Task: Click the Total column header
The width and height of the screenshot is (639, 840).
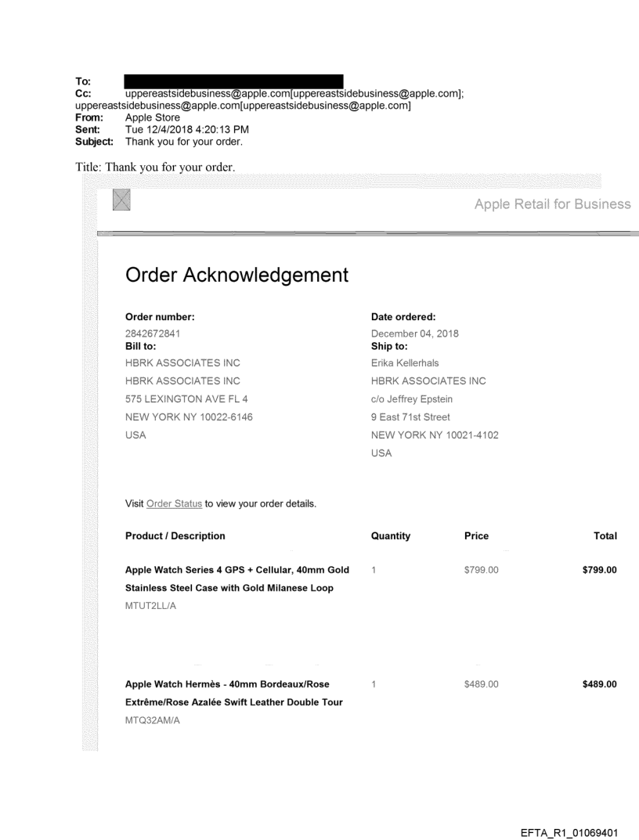Action: (x=605, y=536)
